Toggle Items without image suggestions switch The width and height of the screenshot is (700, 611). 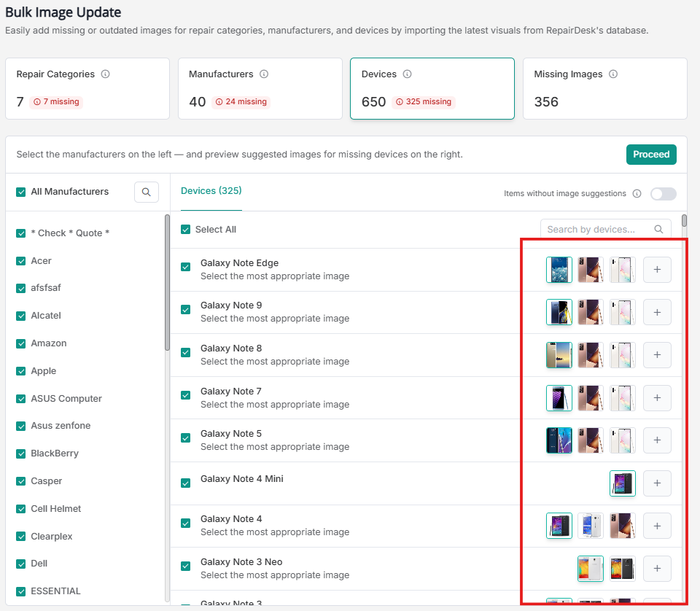click(663, 194)
